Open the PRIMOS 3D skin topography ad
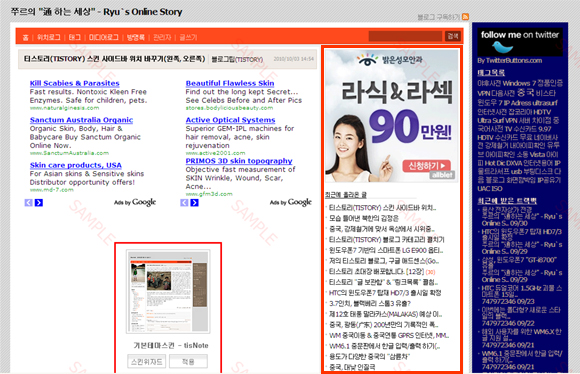The width and height of the screenshot is (580, 374). click(x=239, y=161)
